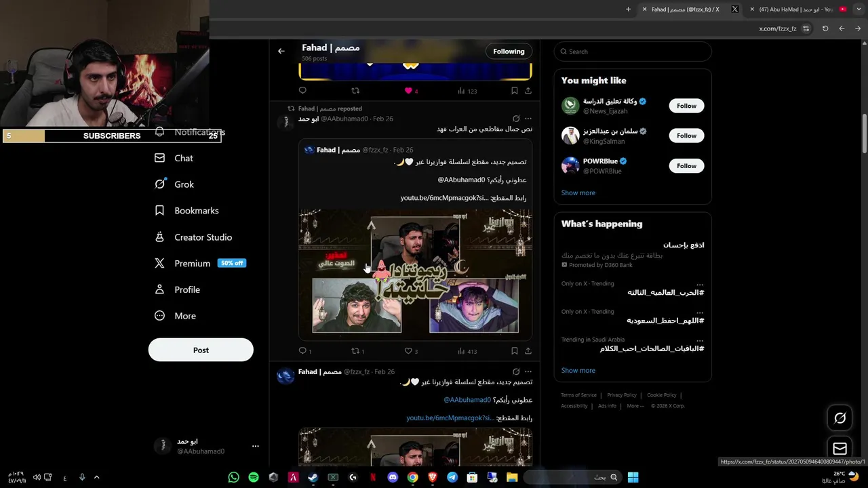Share the post with 123 views
This screenshot has width=868, height=488.
tap(528, 91)
